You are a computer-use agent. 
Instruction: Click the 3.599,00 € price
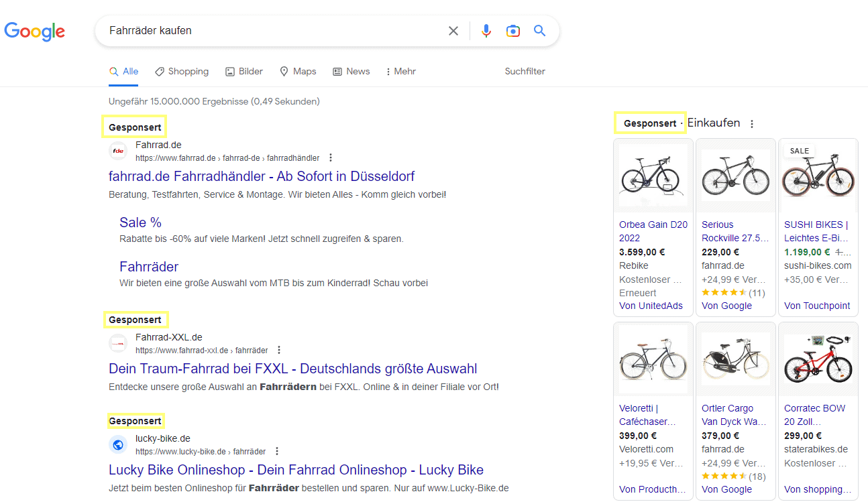pyautogui.click(x=642, y=252)
